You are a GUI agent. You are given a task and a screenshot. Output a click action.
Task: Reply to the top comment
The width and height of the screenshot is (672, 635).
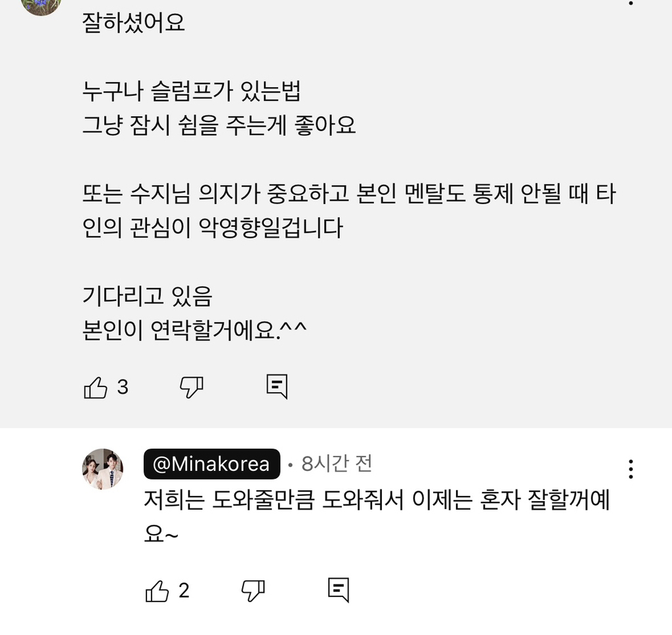277,388
